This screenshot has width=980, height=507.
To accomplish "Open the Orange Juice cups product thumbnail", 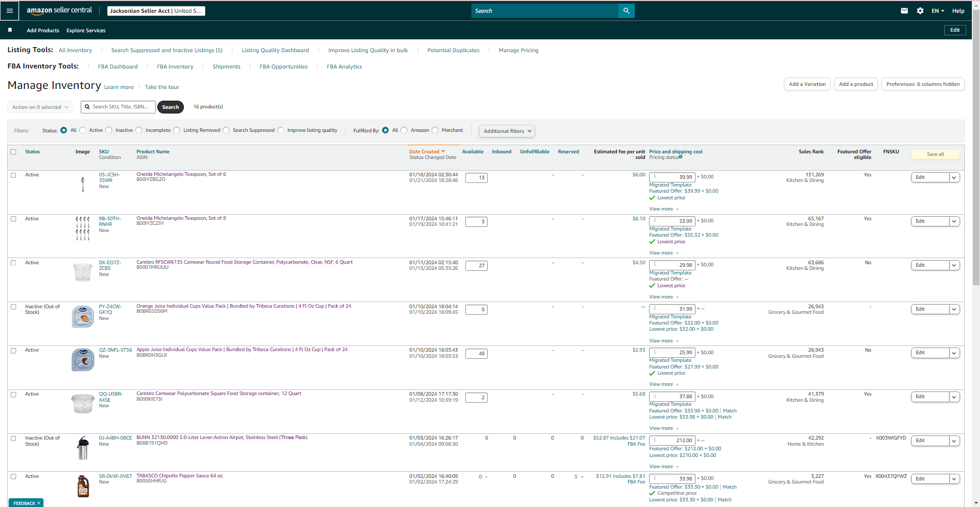I will click(x=83, y=317).
